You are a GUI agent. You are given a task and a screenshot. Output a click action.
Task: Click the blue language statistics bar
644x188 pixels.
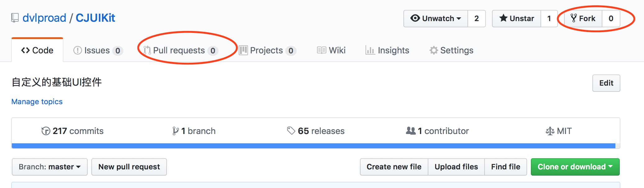pos(311,145)
